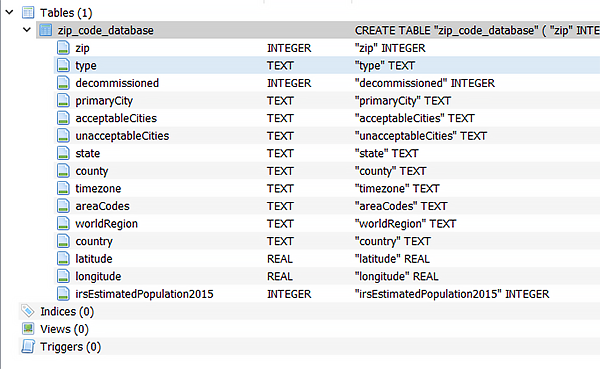This screenshot has height=369, width=600.
Task: Select the decommissioned column name
Action: [x=117, y=83]
